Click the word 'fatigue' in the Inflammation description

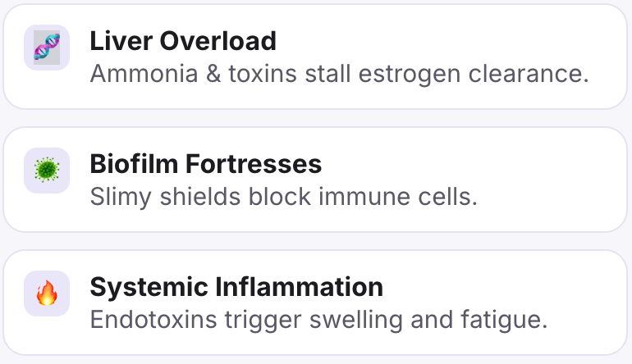point(511,319)
